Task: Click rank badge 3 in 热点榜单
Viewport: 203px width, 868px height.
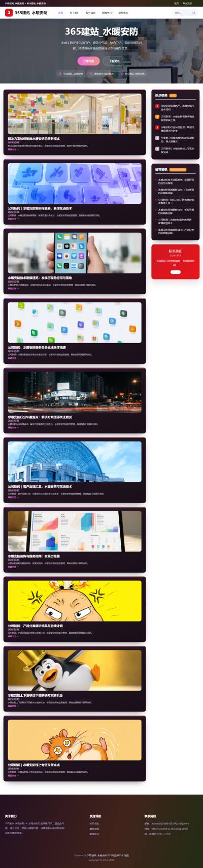Action: tap(157, 127)
